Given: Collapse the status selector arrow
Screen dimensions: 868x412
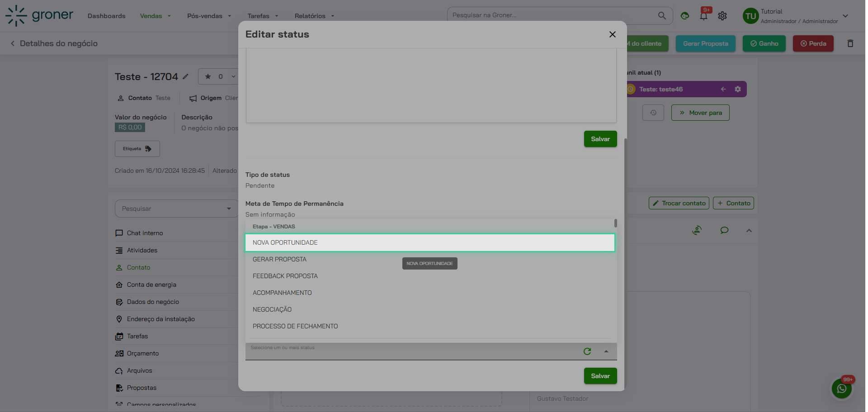Looking at the screenshot, I should (x=606, y=351).
